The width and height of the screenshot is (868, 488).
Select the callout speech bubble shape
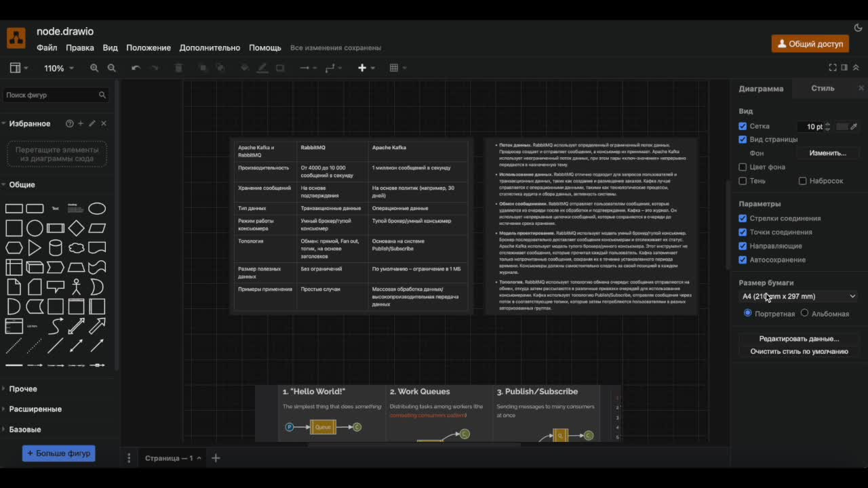point(56,287)
